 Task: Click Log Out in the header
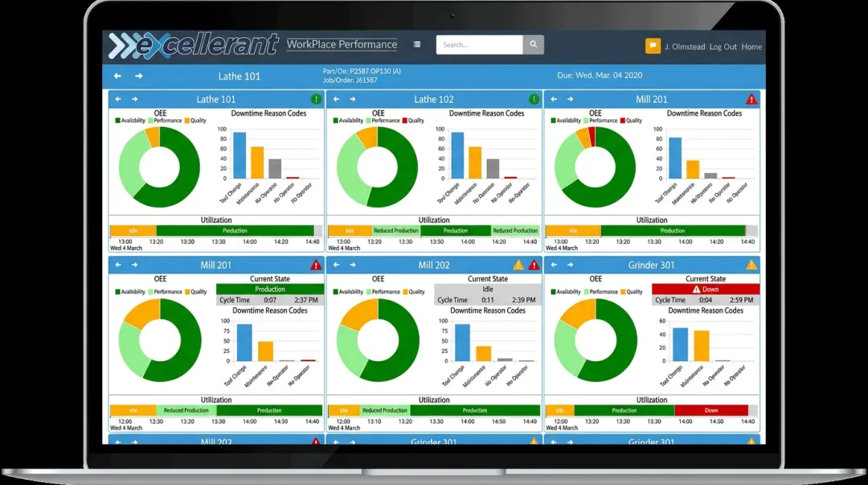point(723,47)
